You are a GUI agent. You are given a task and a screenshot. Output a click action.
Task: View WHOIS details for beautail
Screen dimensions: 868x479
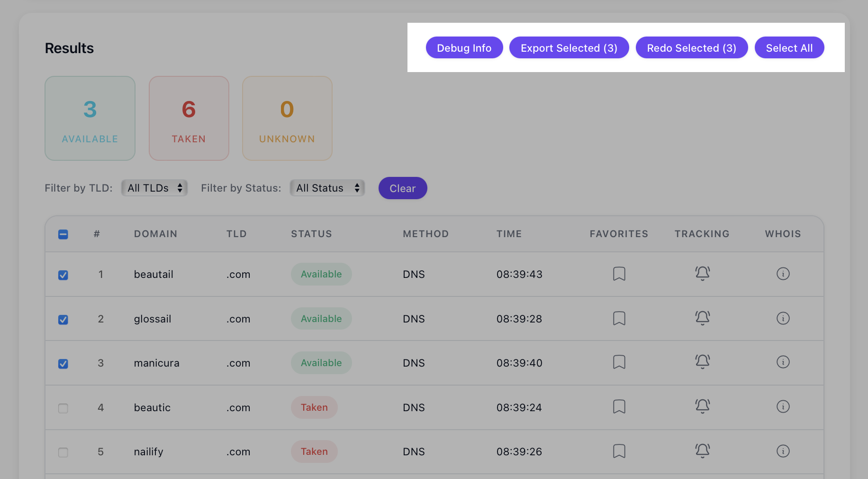783,274
